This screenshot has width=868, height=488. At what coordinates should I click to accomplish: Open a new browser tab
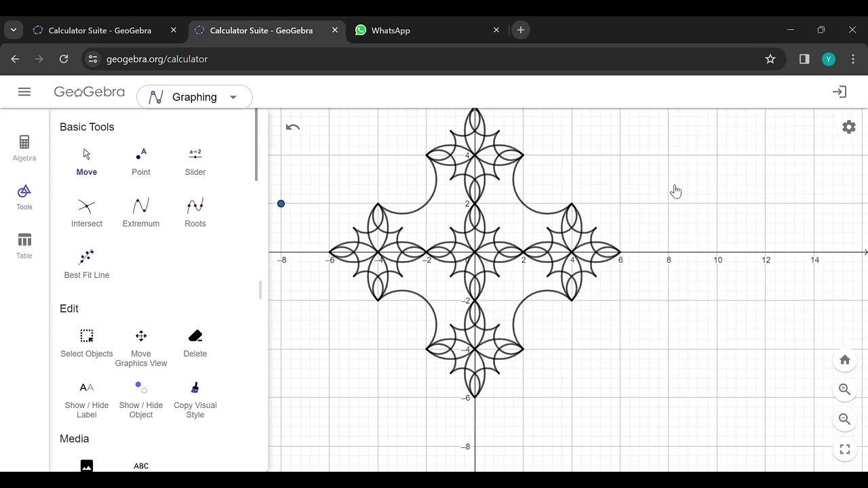(x=521, y=30)
